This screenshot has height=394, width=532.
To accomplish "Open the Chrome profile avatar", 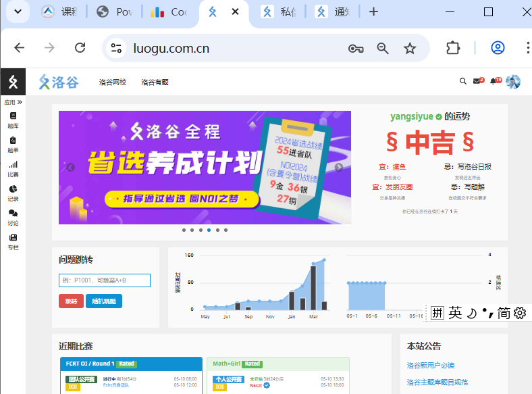I will 498,48.
